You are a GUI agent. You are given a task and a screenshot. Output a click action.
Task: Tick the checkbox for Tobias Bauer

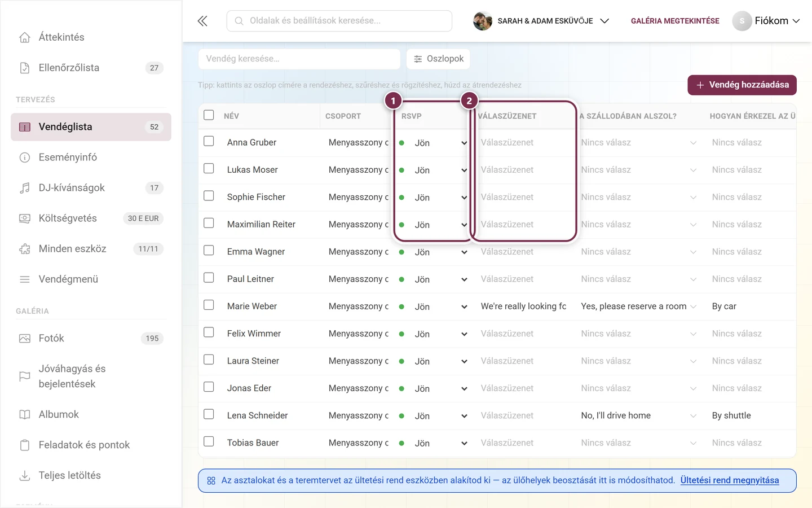point(209,441)
